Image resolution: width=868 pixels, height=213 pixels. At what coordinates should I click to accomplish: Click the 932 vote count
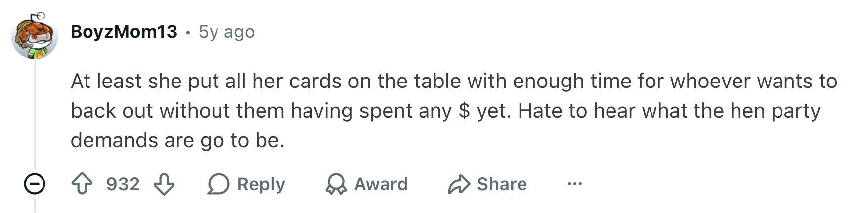pos(123,184)
